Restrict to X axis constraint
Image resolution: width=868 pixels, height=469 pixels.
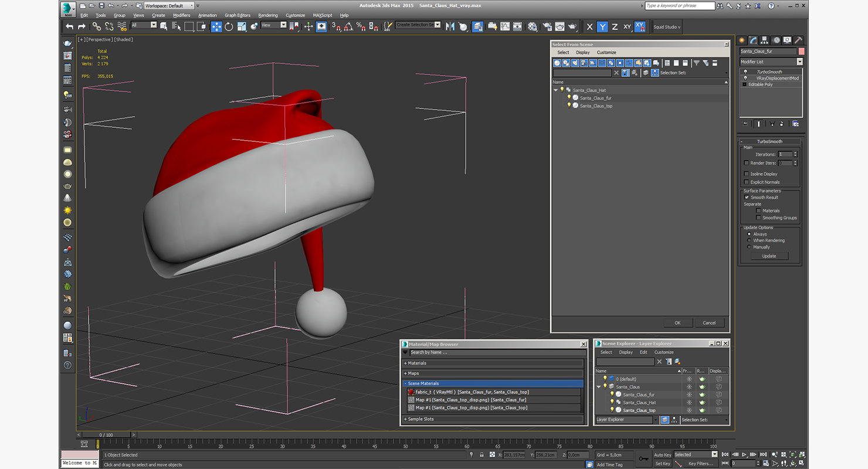click(x=590, y=27)
